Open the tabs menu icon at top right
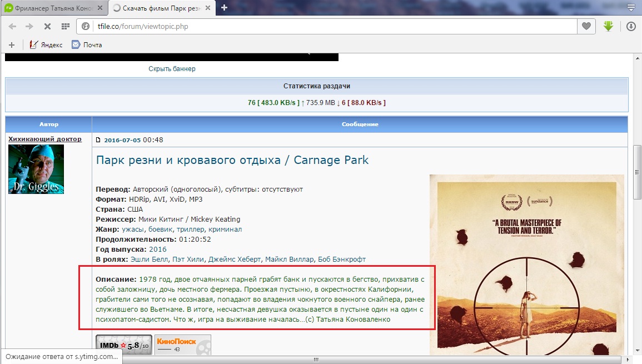642x364 pixels. click(631, 7)
